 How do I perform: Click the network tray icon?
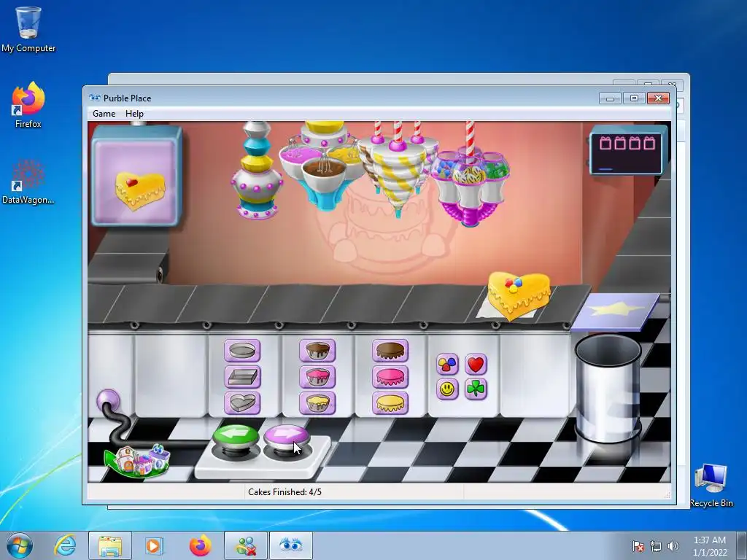tap(656, 546)
